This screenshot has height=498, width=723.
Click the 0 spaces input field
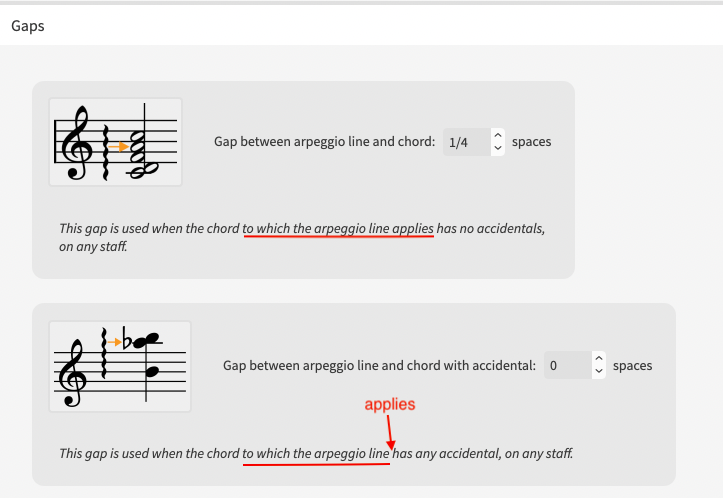[568, 365]
